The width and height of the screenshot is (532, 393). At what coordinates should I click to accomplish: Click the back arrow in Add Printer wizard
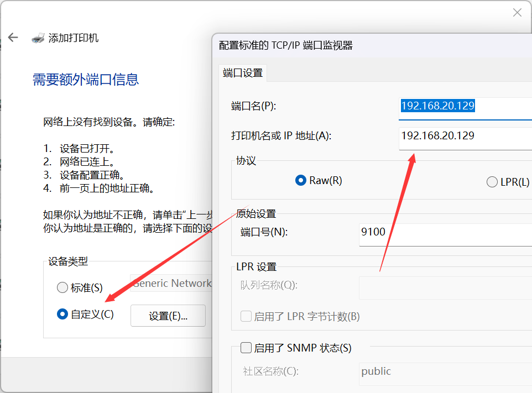coord(13,38)
